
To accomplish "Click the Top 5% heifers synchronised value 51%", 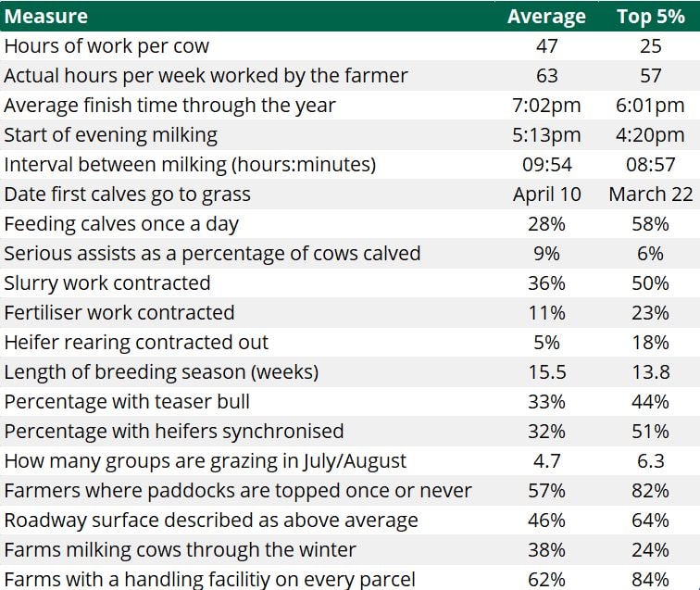I will click(650, 431).
